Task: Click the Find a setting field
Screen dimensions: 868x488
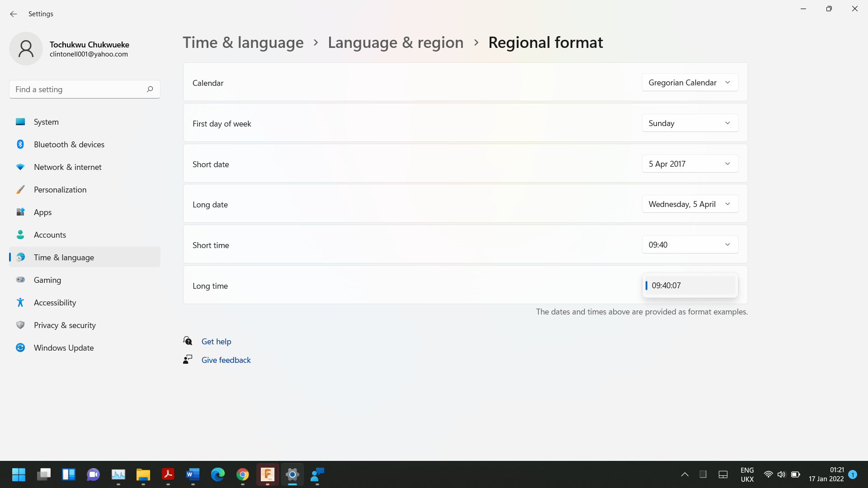Action: click(77, 89)
